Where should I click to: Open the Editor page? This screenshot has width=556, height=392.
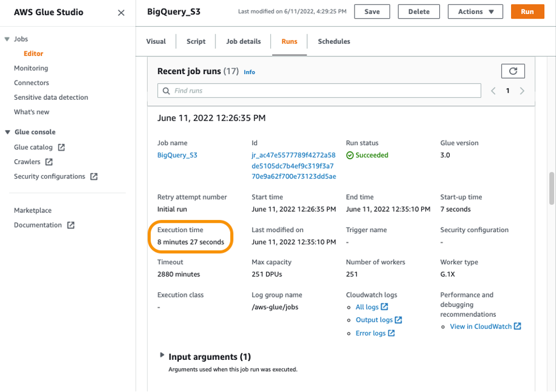tap(33, 54)
